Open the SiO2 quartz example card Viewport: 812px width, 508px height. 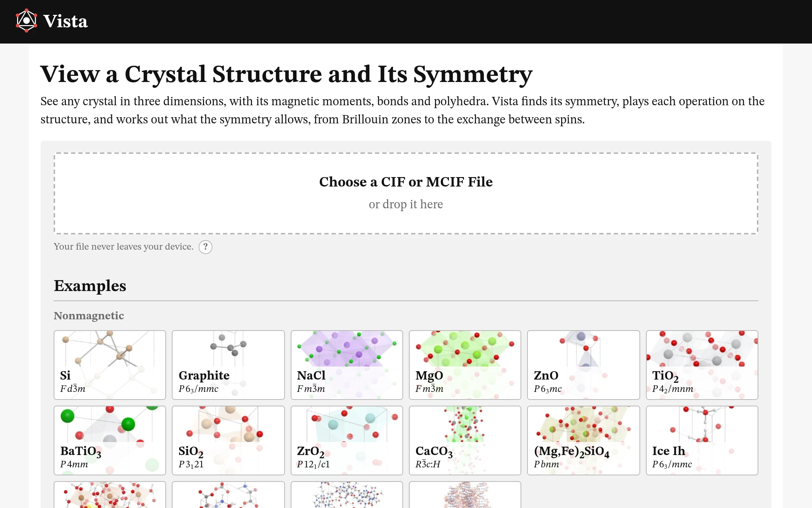(x=228, y=441)
